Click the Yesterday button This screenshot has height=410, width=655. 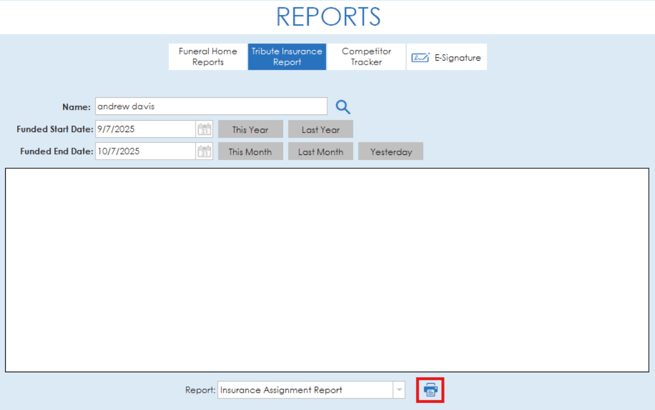click(391, 152)
